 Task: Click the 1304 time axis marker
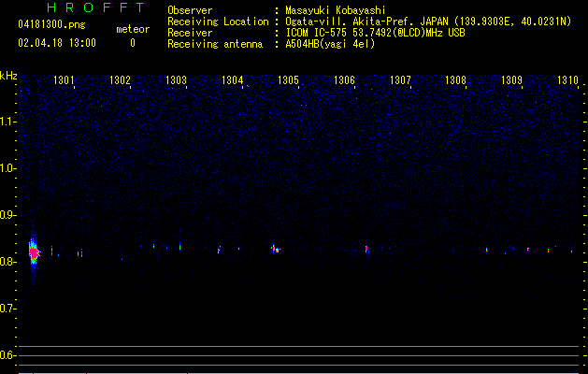coord(233,80)
